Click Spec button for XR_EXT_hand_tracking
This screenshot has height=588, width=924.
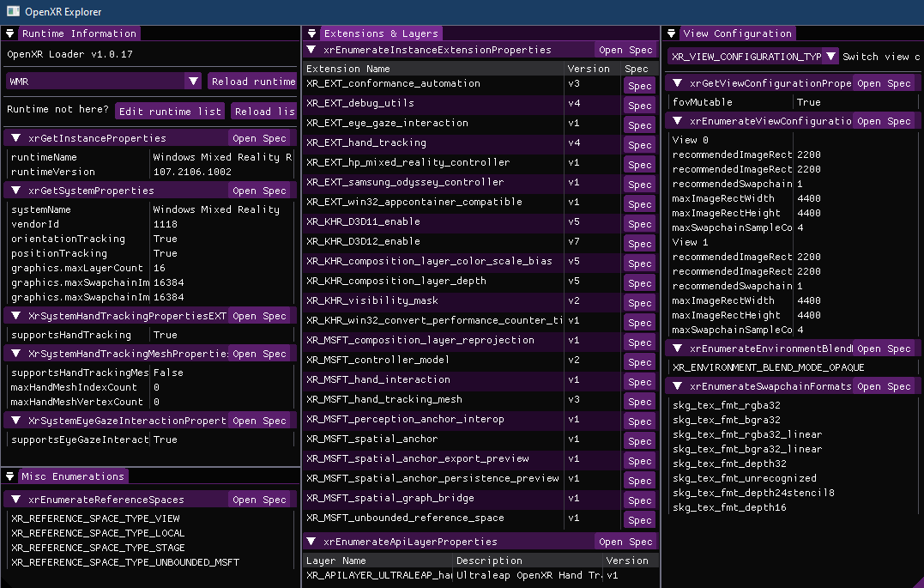[639, 145]
